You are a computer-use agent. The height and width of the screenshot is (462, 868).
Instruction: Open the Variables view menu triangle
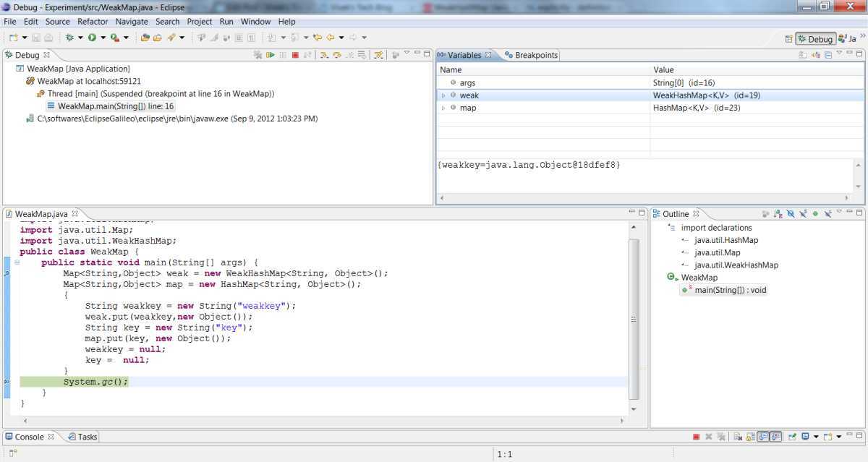pos(840,53)
